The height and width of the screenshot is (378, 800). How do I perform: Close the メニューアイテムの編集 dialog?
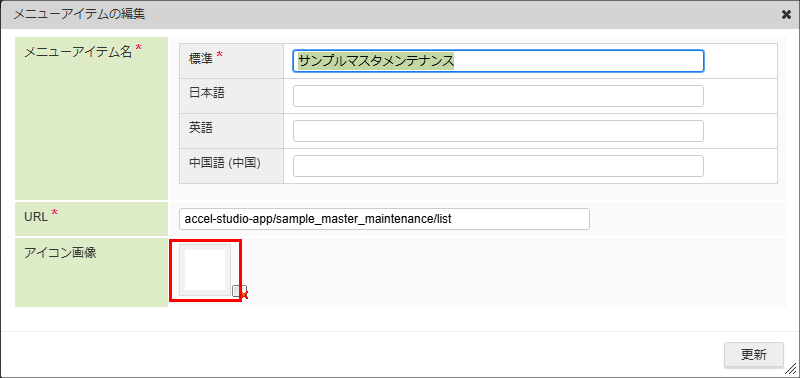click(786, 15)
